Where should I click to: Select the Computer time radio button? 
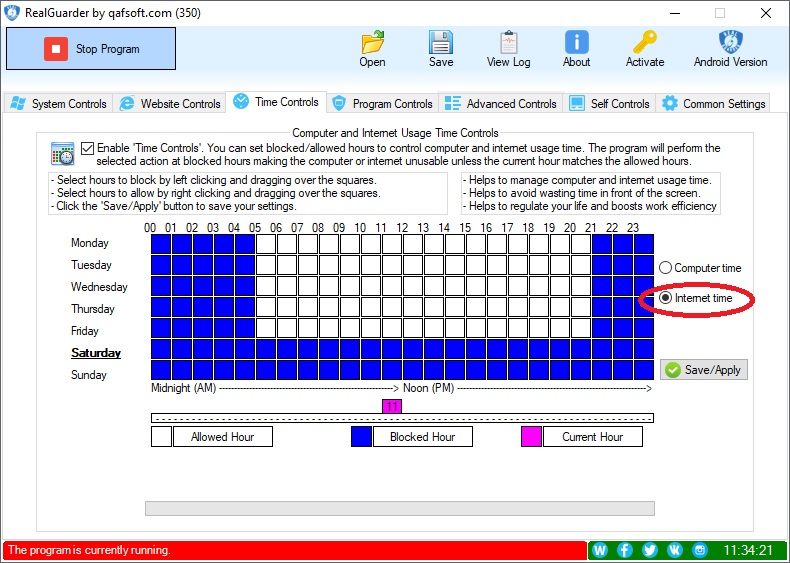click(666, 268)
